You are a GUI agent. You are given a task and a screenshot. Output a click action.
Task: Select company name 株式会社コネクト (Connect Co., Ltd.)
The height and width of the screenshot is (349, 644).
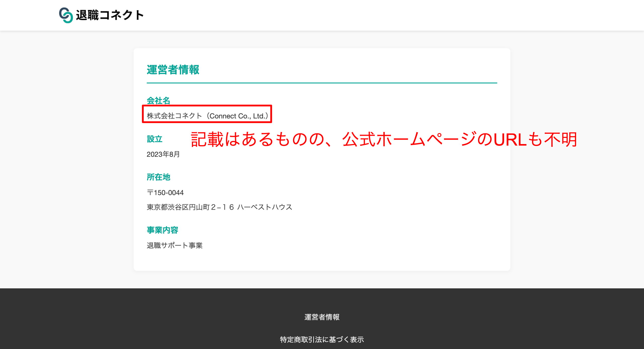(208, 116)
